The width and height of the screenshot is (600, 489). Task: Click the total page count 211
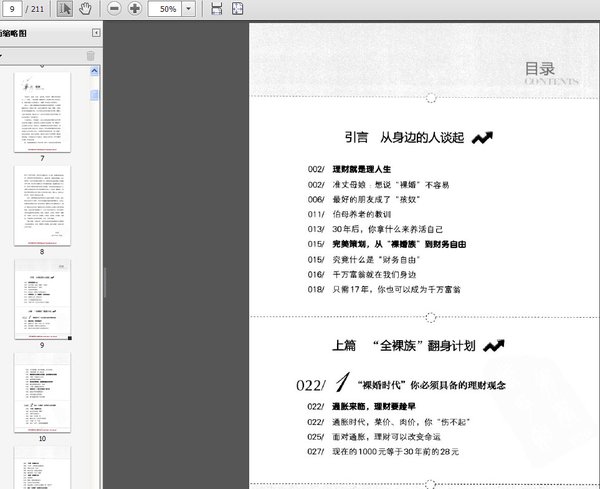38,8
